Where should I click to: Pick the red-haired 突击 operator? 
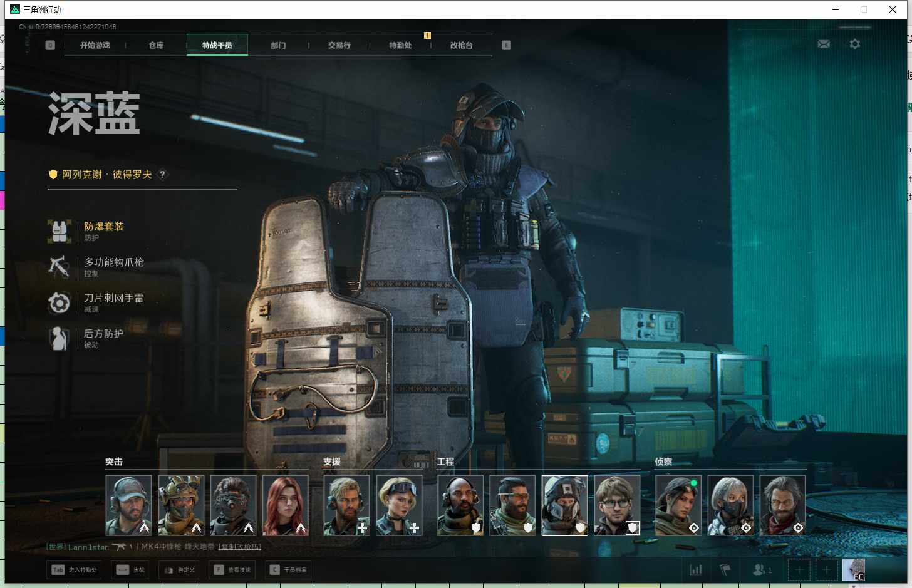tap(285, 505)
